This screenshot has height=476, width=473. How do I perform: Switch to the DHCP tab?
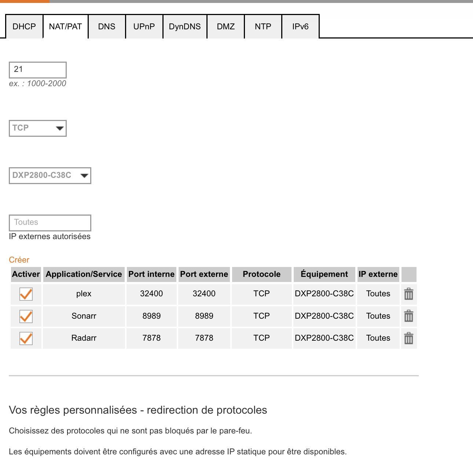pos(24,26)
